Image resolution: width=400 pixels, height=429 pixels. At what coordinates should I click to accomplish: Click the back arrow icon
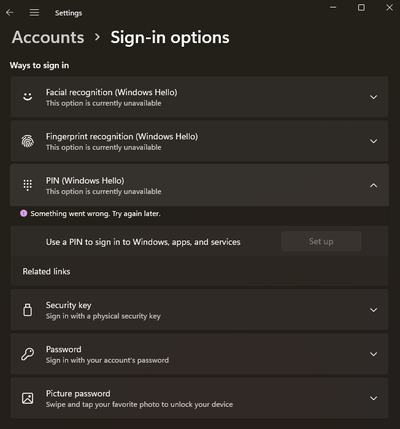coord(10,13)
